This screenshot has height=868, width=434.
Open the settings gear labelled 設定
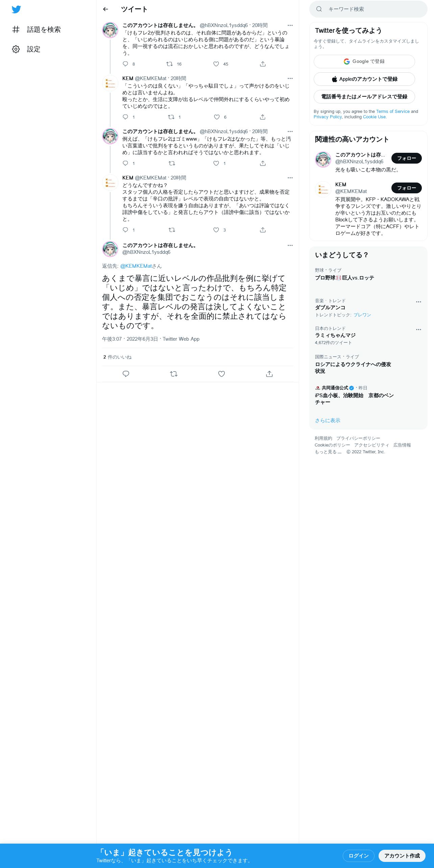[26, 49]
